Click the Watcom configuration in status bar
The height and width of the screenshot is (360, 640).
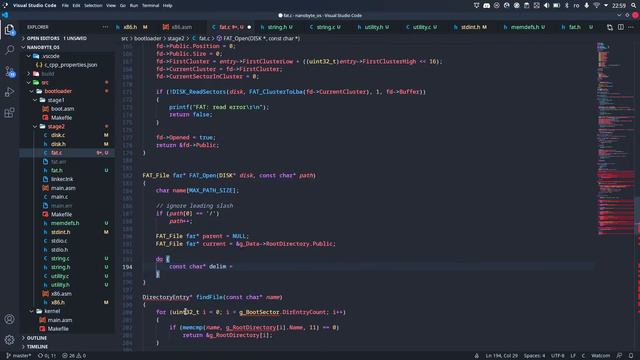pyautogui.click(x=600, y=356)
